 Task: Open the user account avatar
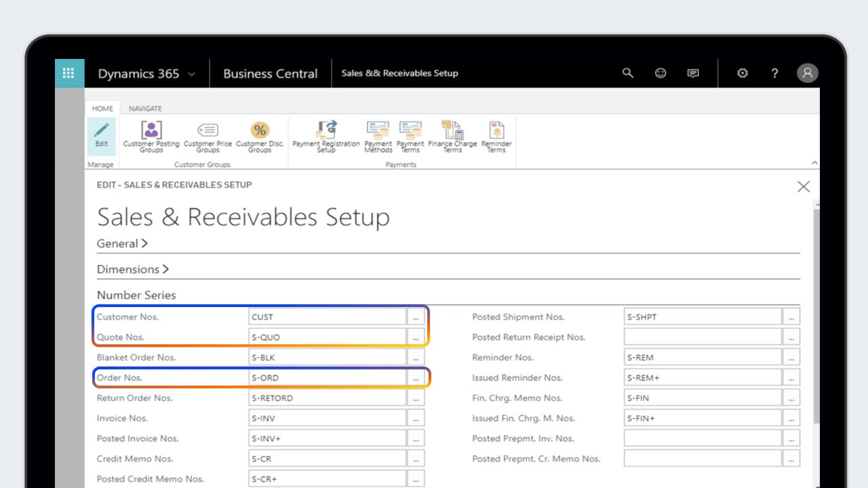pos(807,73)
